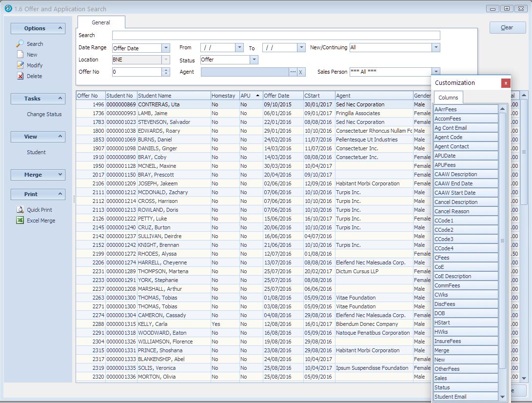Viewport: 532px width, 403px height.
Task: Open Agent lookup with ellipsis button
Action: click(293, 72)
